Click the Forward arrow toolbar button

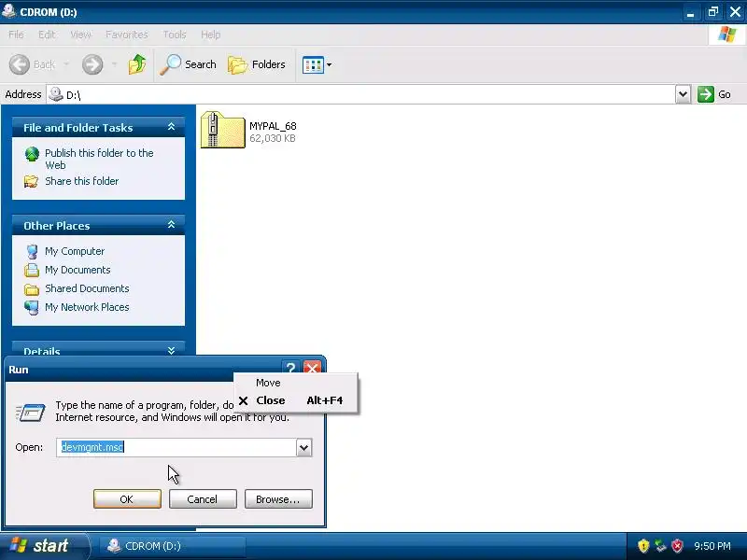(x=92, y=64)
